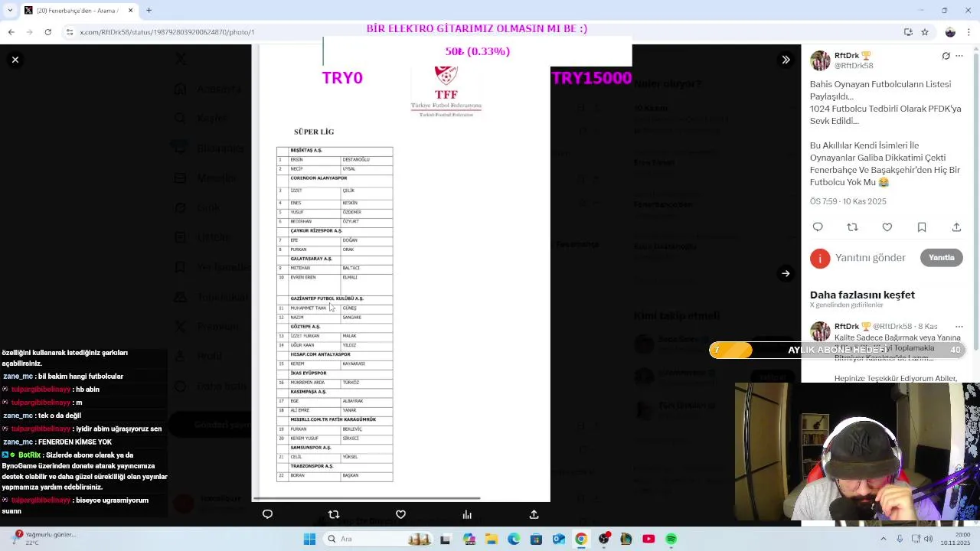Show hidden tray icons chevron
980x551 pixels.
[x=884, y=539]
